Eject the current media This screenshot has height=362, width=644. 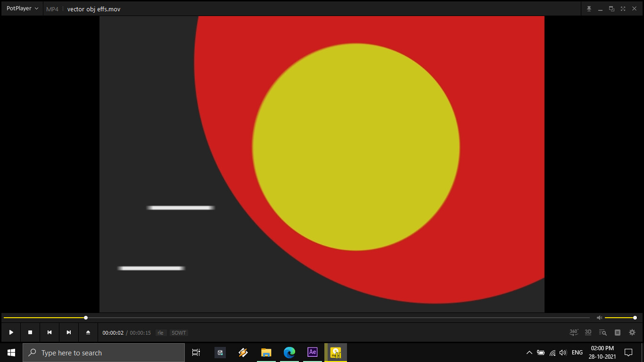point(88,332)
